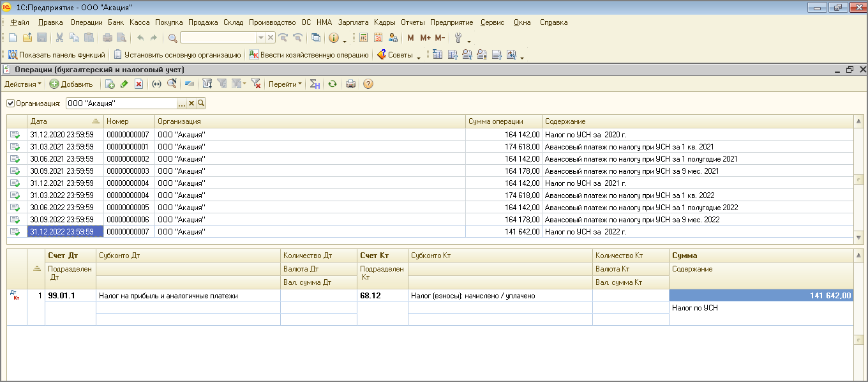868x382 pixels.
Task: Open the Зарплата menu
Action: point(353,22)
